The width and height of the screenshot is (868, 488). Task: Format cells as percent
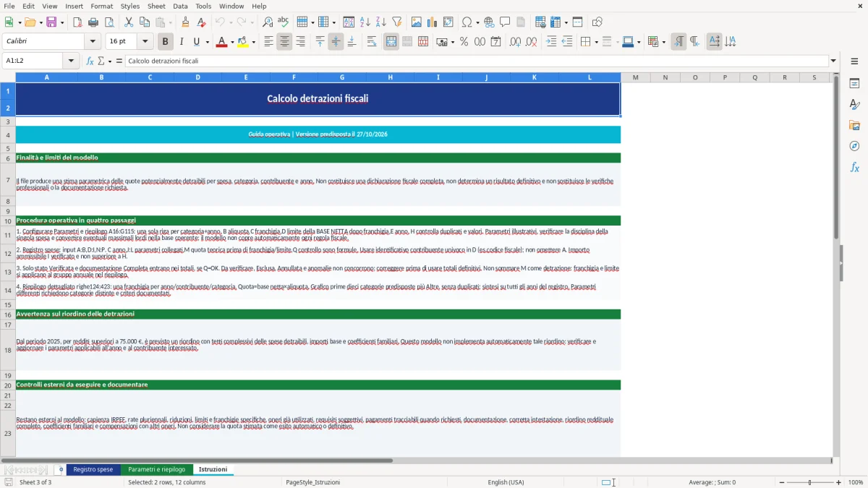tap(464, 42)
